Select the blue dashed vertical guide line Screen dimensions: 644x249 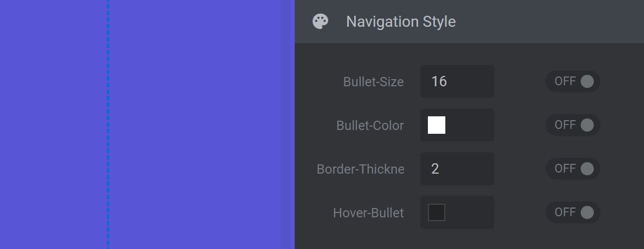tap(108, 124)
